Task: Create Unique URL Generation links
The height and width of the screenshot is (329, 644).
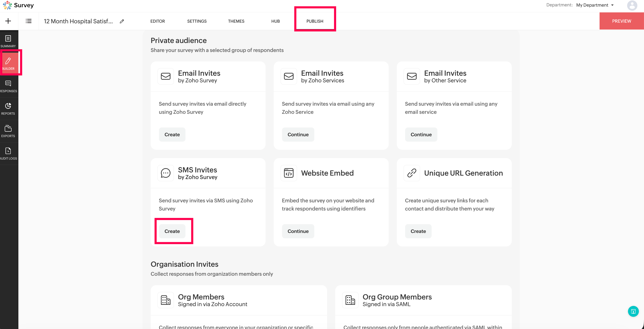Action: point(418,231)
